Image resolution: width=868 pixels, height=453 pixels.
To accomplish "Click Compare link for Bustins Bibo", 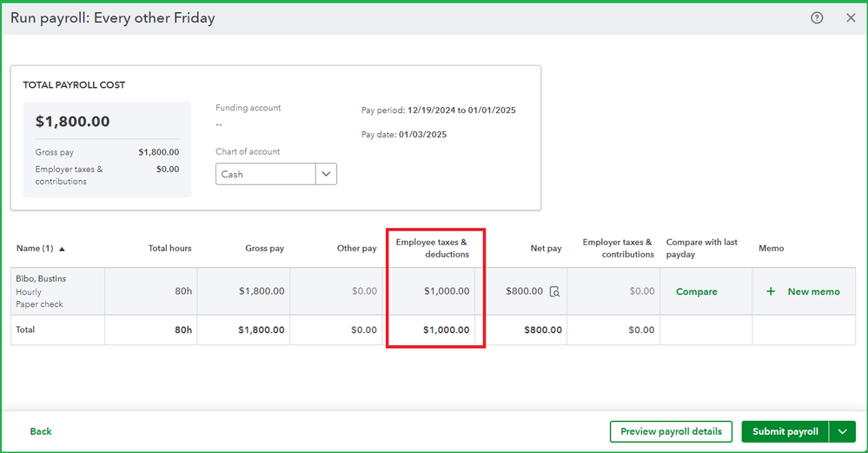I will [x=697, y=292].
